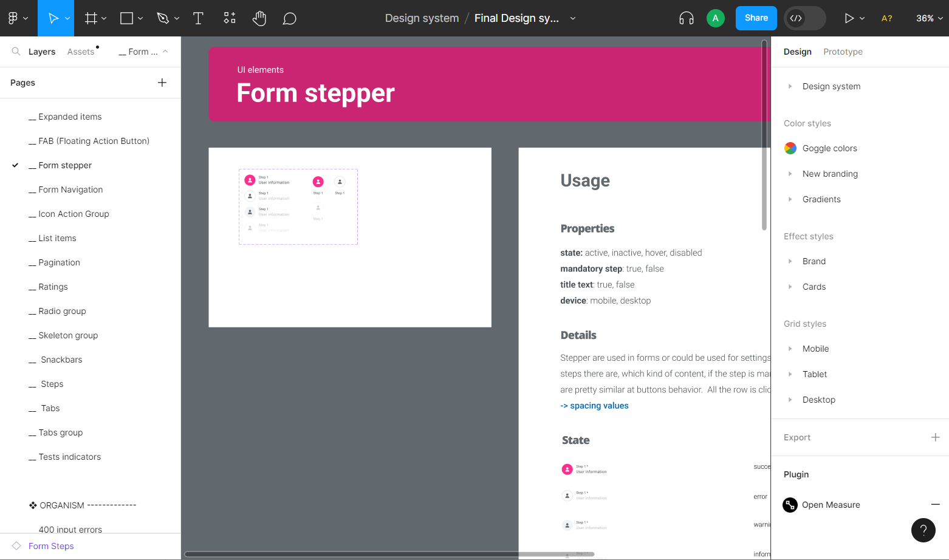Expand the Gradients color styles

(790, 199)
